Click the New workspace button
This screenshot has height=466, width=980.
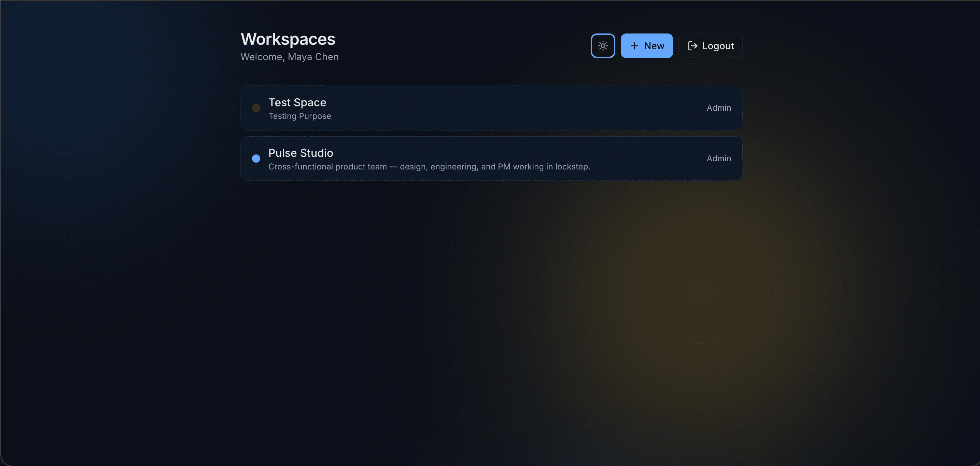pos(646,46)
